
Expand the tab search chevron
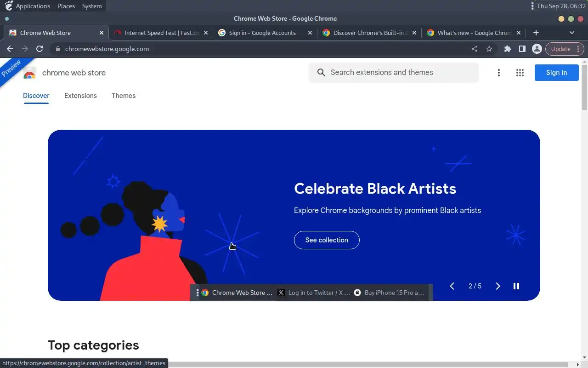click(x=572, y=33)
